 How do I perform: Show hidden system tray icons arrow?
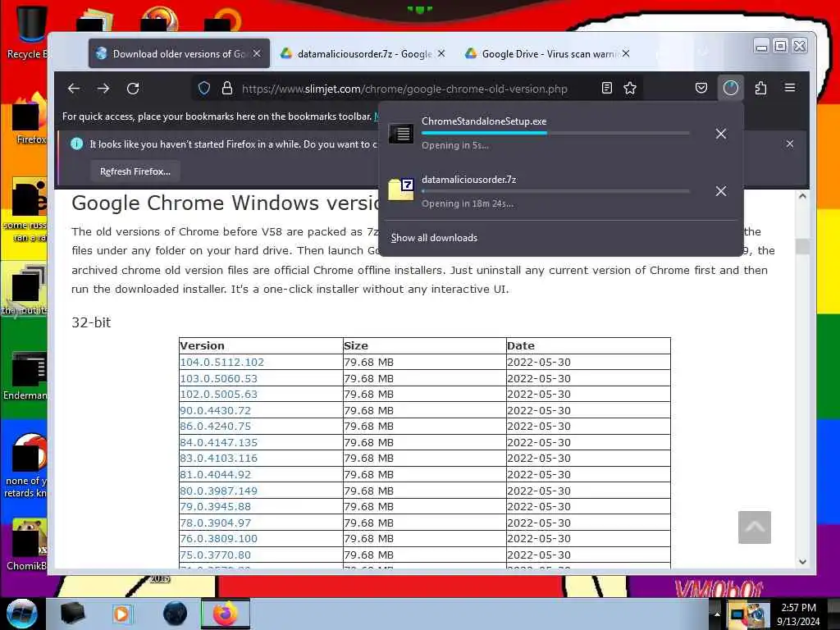pos(717,614)
